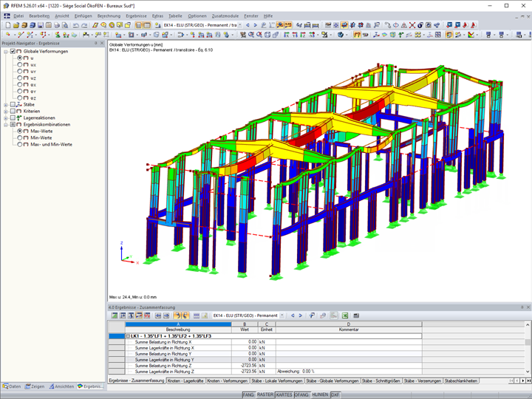The image size is (532, 399).
Task: Select the φx rotation radio button
Action: click(20, 84)
